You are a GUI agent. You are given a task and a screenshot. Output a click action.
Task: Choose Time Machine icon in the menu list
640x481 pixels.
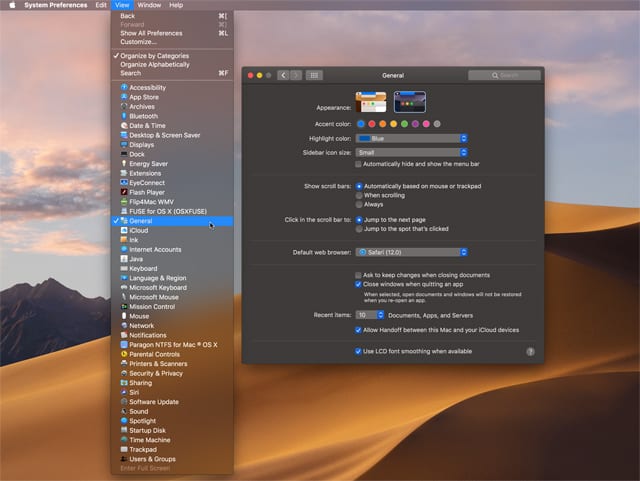coord(124,439)
